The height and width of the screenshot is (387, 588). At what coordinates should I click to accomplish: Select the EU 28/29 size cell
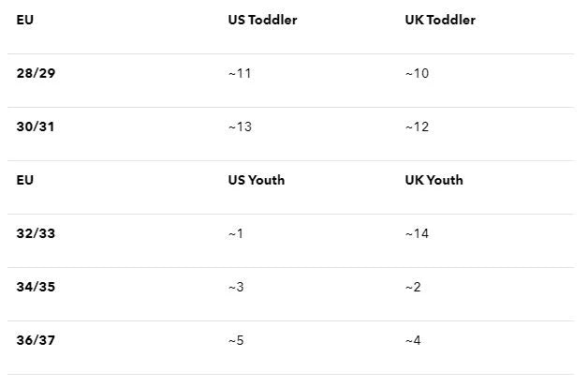point(36,73)
